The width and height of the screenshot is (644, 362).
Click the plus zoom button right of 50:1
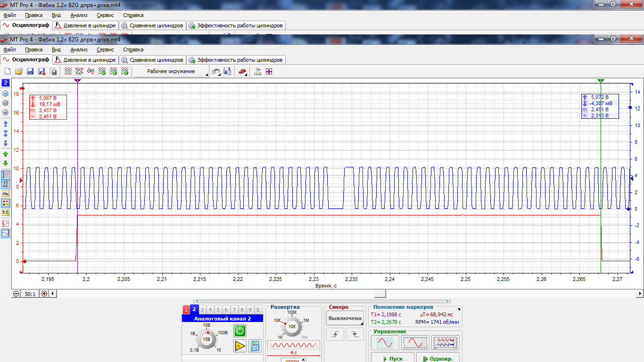coord(44,294)
